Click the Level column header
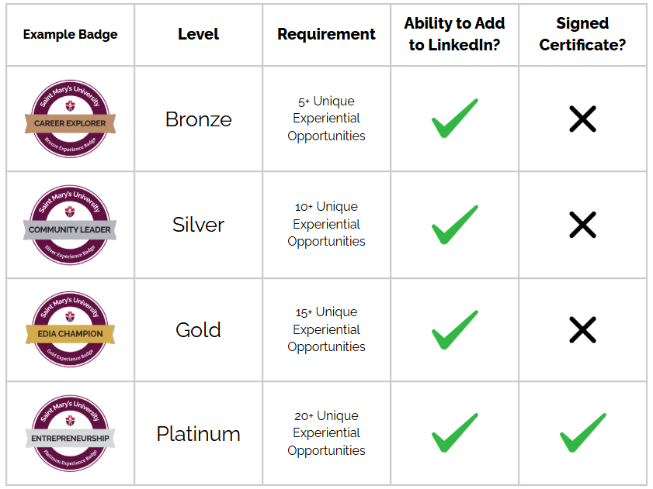Image resolution: width=653 pixels, height=489 pixels. (198, 34)
